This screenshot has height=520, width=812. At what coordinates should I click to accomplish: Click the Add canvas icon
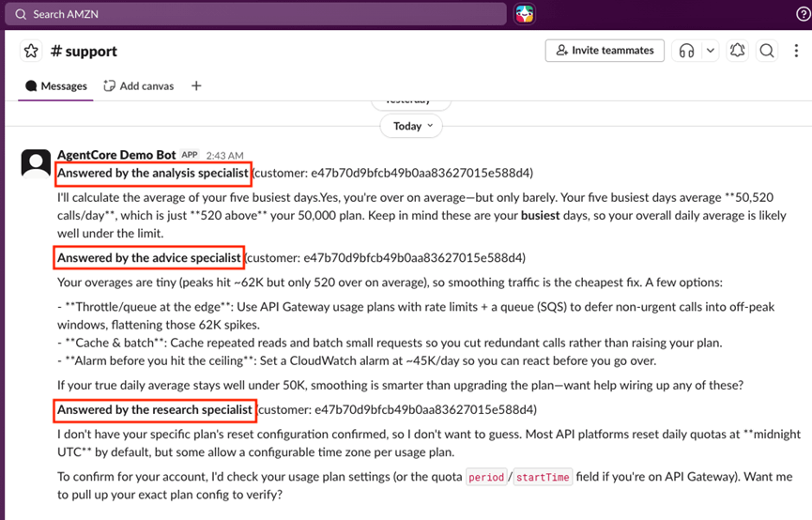[109, 86]
